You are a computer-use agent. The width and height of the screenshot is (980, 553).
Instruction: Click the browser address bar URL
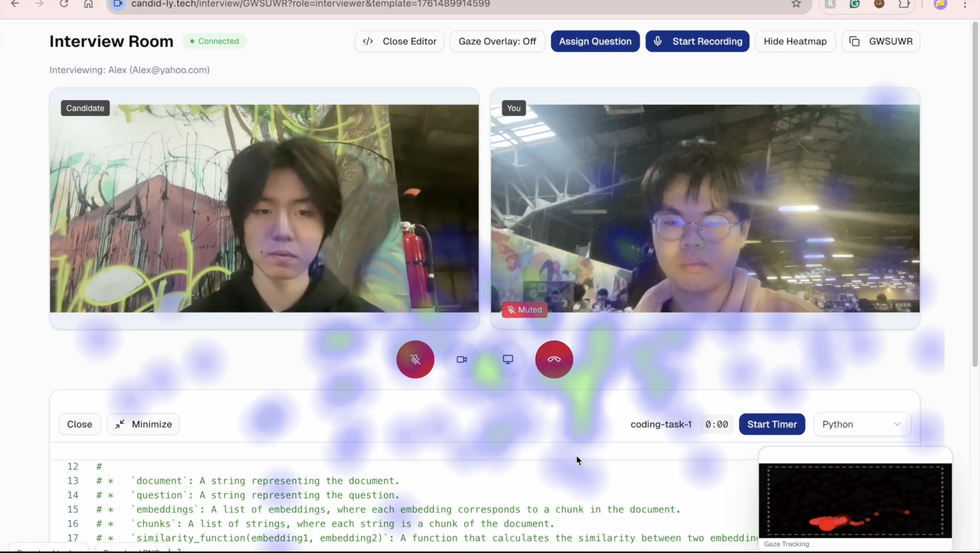pyautogui.click(x=310, y=4)
